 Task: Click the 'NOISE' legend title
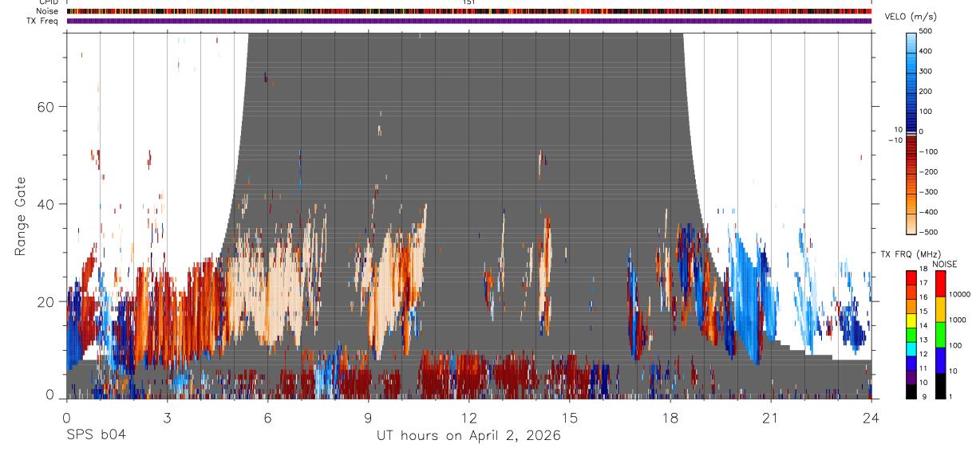[x=944, y=264]
